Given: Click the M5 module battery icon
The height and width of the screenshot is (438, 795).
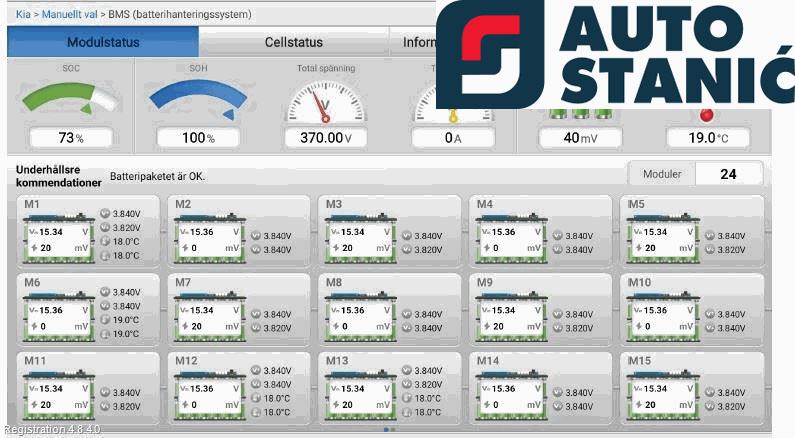Looking at the screenshot, I should coord(663,238).
